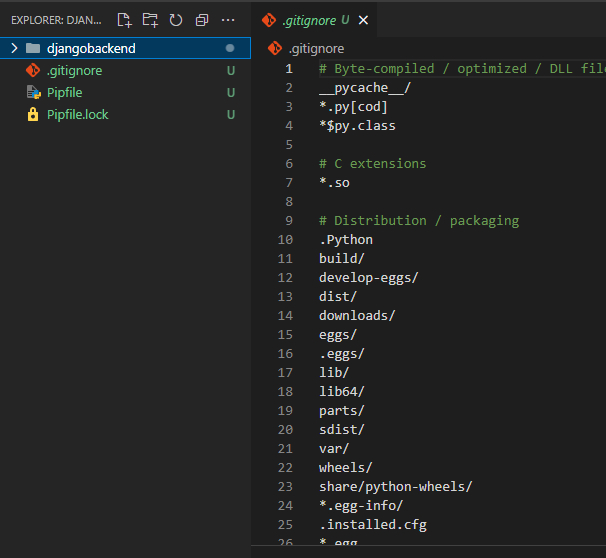Open Explorer more actions ellipsis menu
606x558 pixels.
coord(229,20)
